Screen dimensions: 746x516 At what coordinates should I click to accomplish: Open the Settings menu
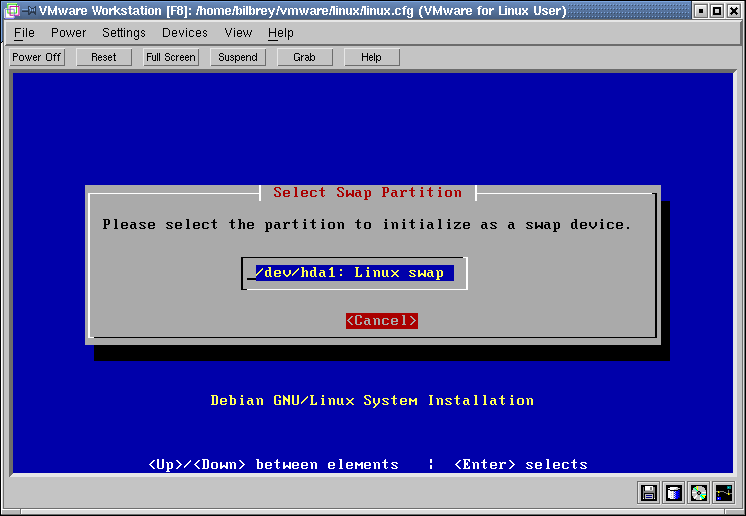coord(124,33)
